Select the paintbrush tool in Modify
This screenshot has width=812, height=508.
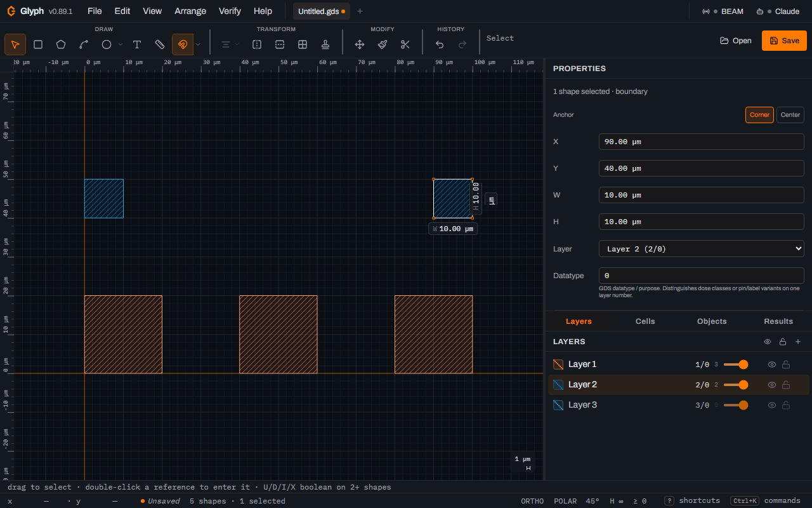tap(383, 44)
